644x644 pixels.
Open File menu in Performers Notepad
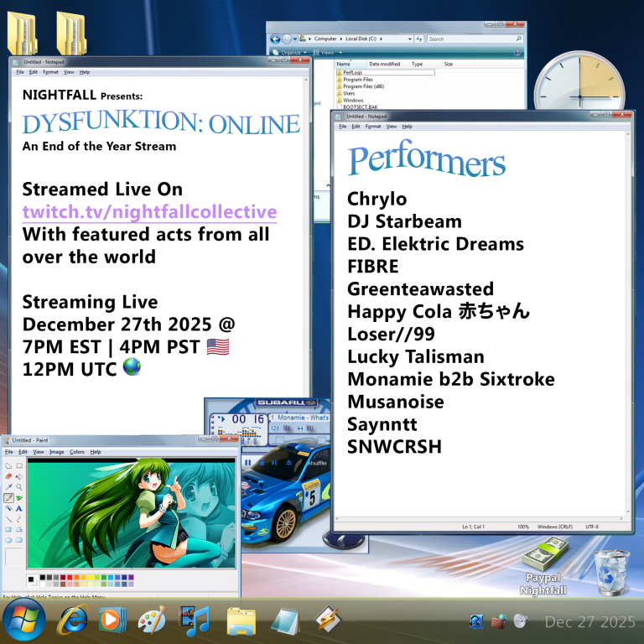pos(342,127)
